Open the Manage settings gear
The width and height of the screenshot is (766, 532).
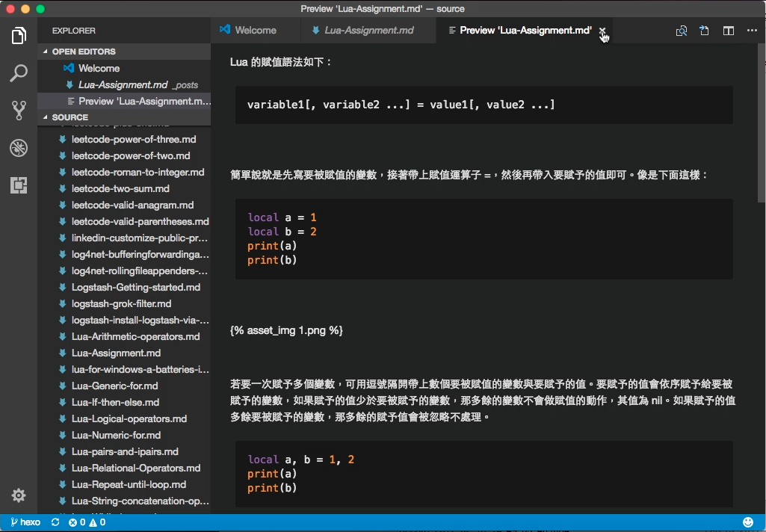[x=19, y=495]
